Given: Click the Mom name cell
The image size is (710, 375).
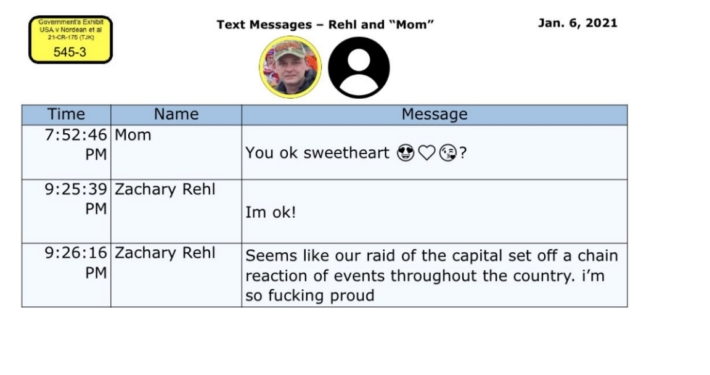Looking at the screenshot, I should coord(176,152).
